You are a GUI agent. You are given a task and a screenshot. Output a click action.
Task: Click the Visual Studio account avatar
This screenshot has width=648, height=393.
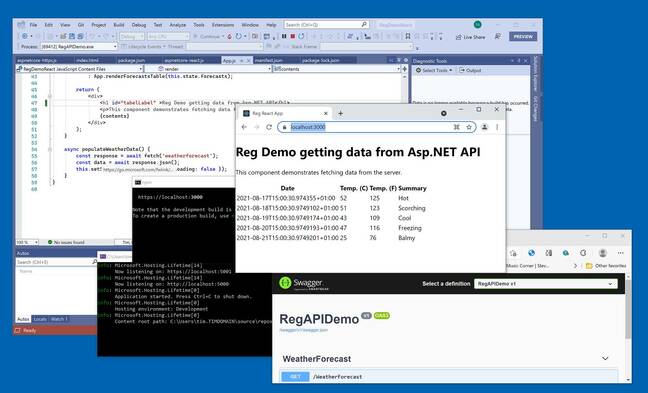coord(477,24)
